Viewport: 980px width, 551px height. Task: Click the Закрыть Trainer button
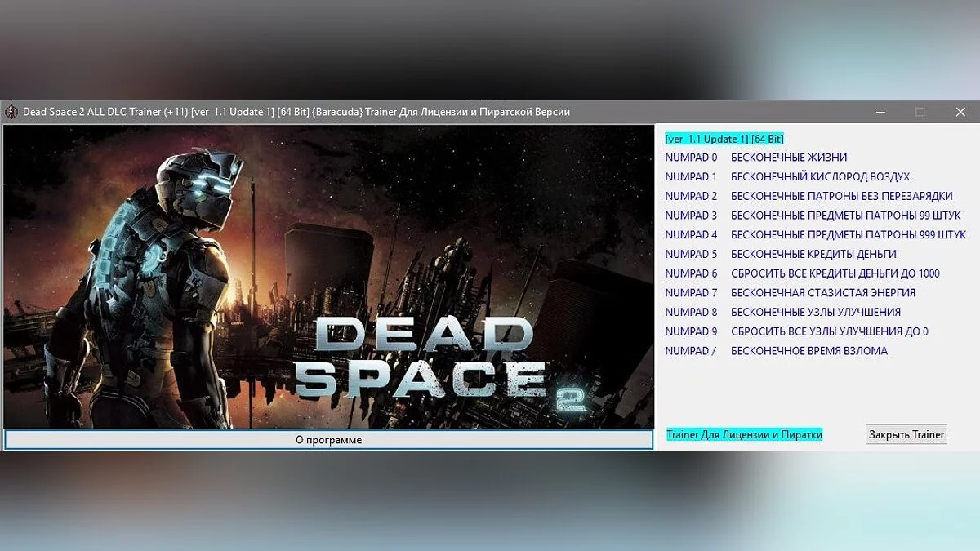click(x=906, y=434)
